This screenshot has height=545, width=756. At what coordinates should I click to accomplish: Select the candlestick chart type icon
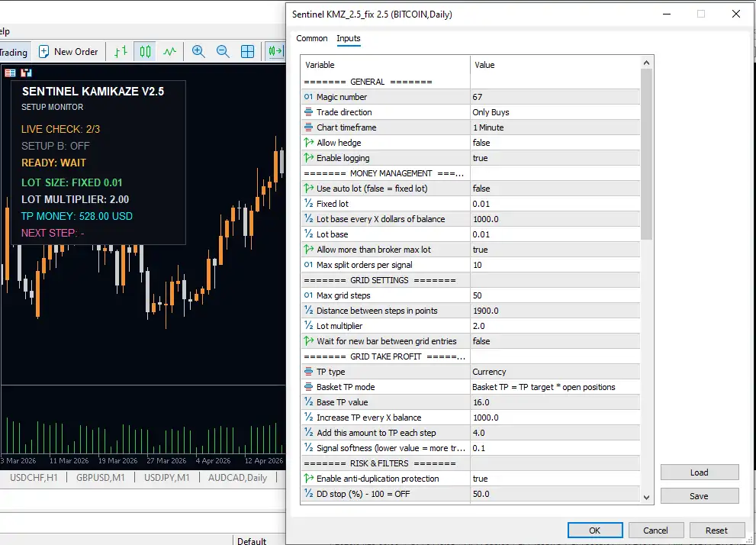coord(145,51)
